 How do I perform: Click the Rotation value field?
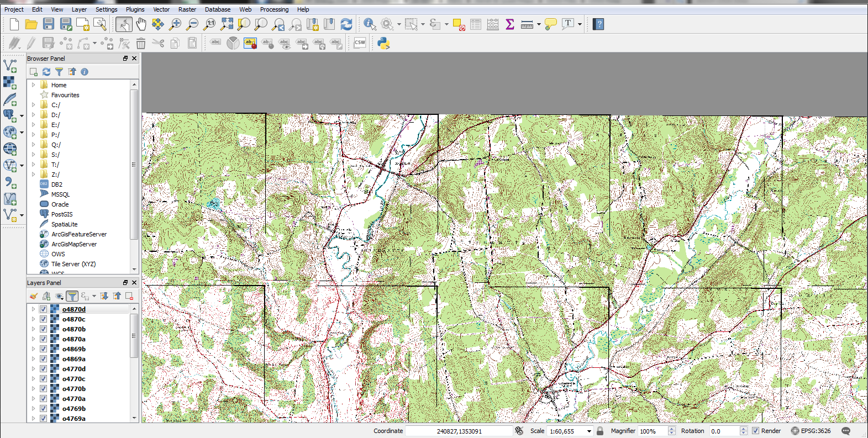[724, 431]
